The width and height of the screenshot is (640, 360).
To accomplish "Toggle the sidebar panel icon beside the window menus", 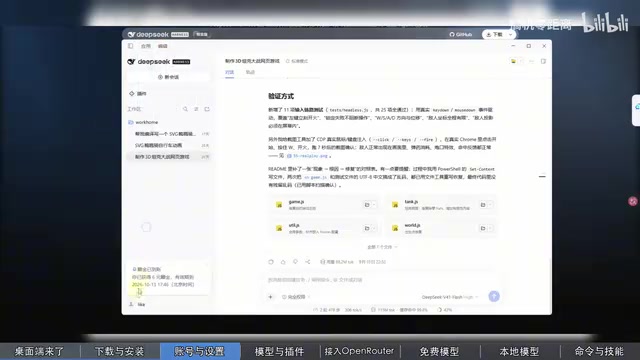I will (131, 46).
